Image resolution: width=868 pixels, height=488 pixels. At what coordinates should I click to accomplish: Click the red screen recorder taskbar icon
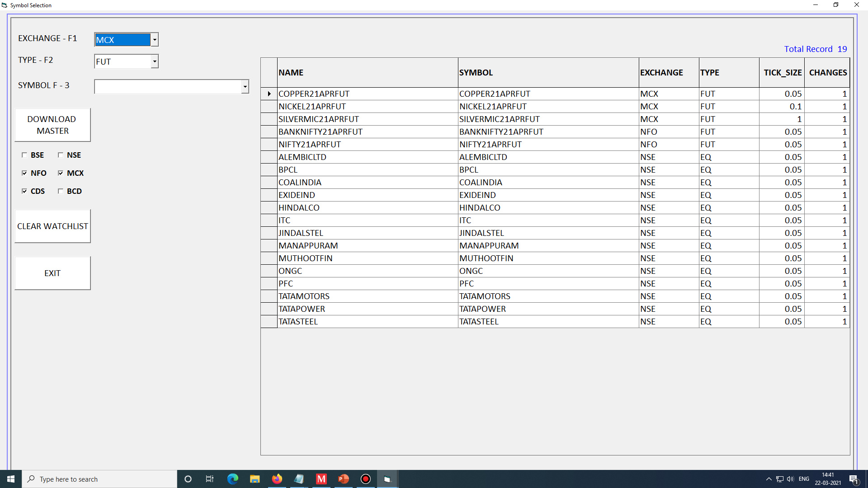pos(365,479)
